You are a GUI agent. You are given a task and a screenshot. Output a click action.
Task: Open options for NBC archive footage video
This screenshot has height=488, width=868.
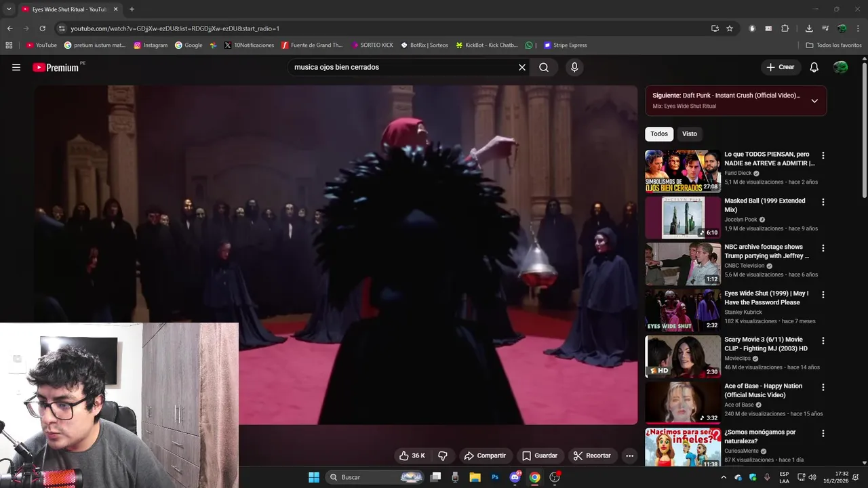coord(823,248)
